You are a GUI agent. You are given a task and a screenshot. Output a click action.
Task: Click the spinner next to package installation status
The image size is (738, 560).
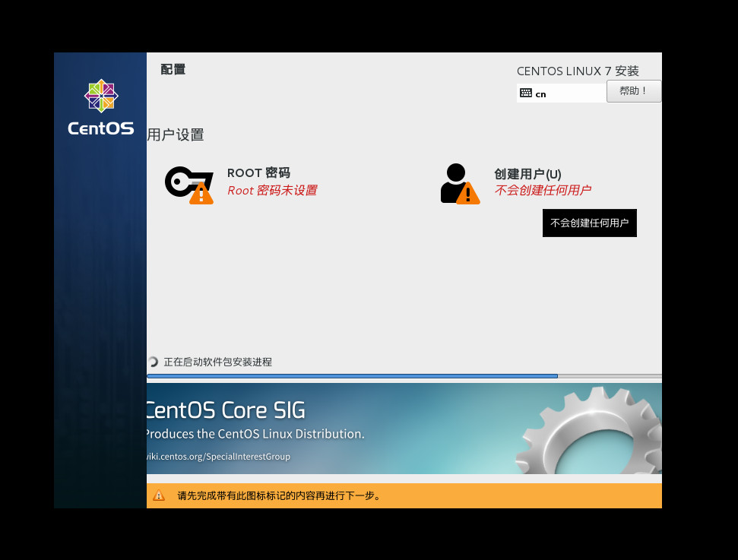pos(153,362)
